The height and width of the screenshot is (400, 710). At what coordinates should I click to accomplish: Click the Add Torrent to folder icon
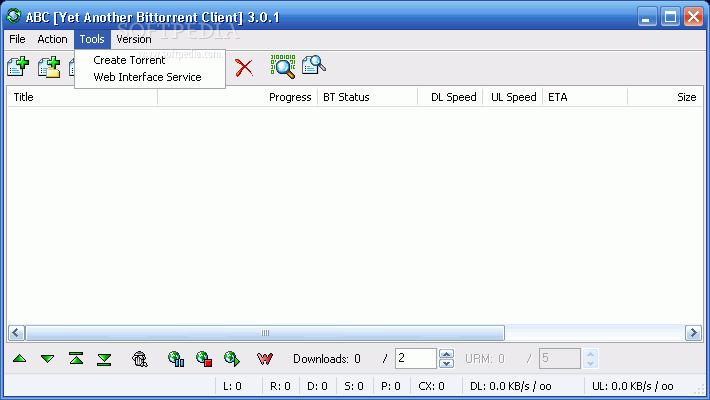(x=49, y=67)
